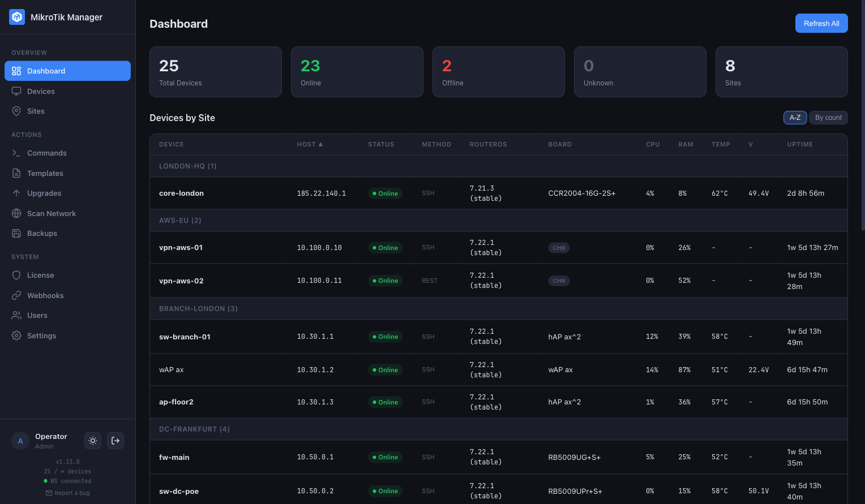
Task: Sort devices by site A-Z
Action: click(795, 118)
